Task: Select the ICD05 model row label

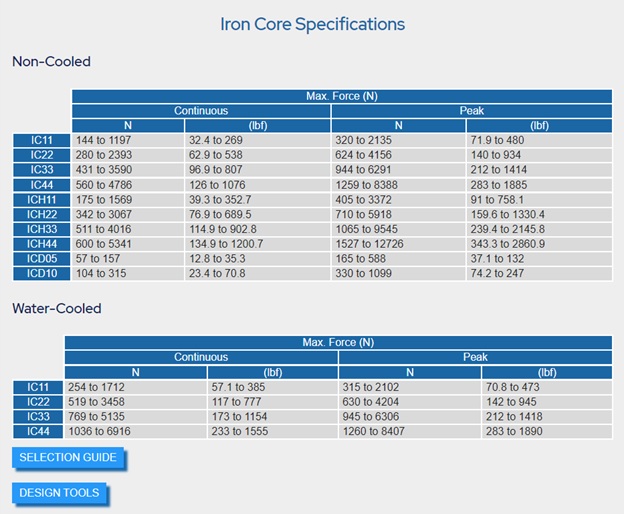Action: (42, 259)
